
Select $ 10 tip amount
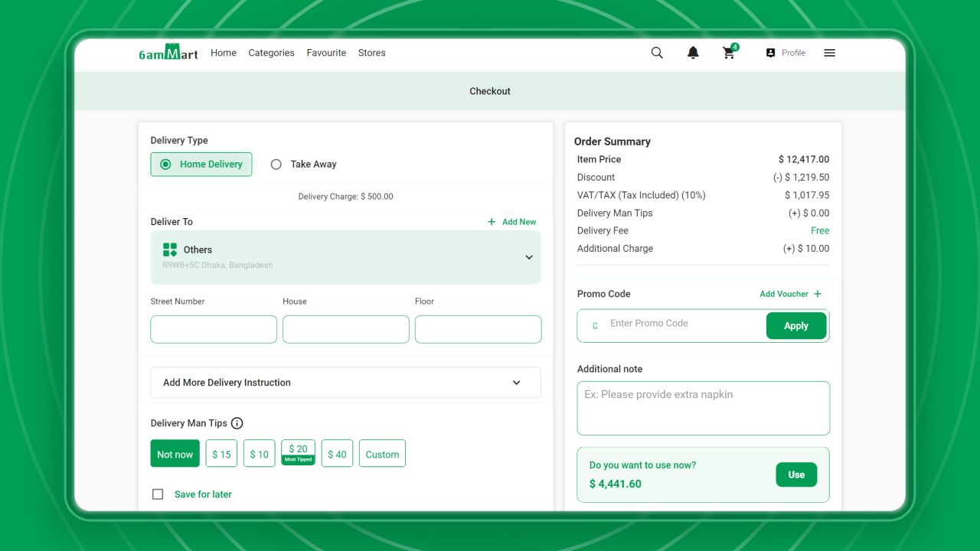coord(260,454)
